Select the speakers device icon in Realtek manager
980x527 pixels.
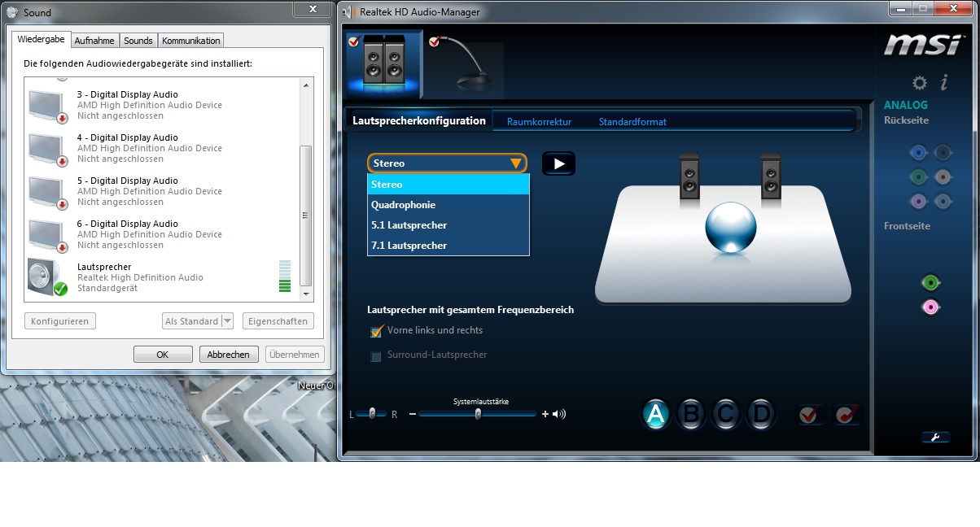[x=383, y=63]
